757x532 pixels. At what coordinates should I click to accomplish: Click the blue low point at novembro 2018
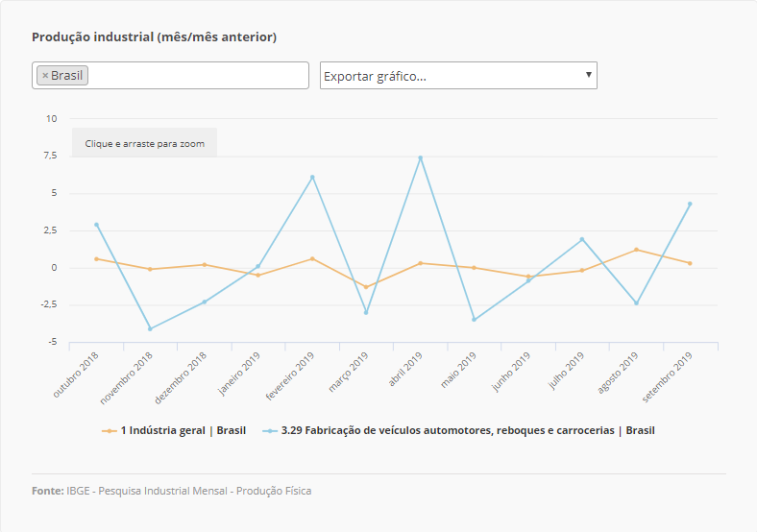tap(150, 328)
